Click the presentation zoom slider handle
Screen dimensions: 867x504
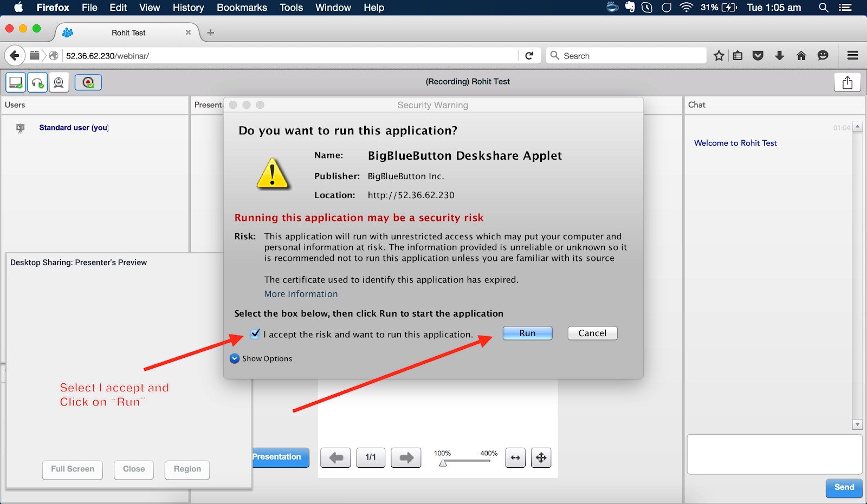click(443, 463)
